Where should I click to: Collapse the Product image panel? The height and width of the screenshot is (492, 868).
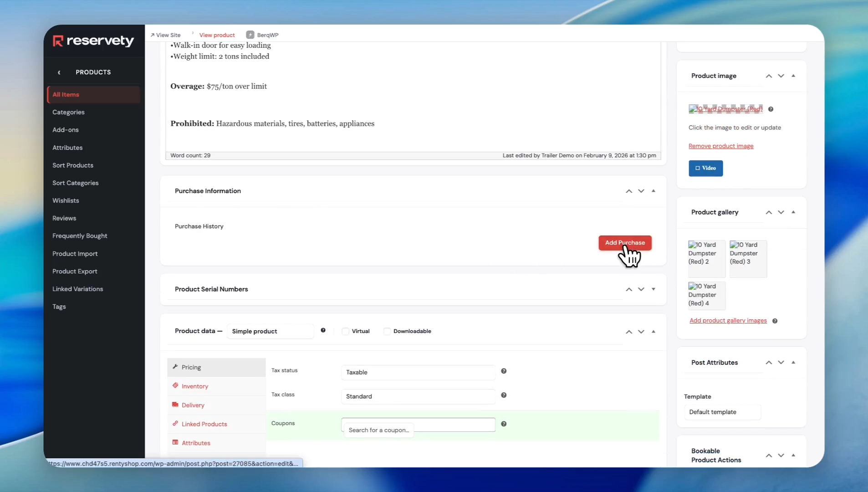coord(793,76)
